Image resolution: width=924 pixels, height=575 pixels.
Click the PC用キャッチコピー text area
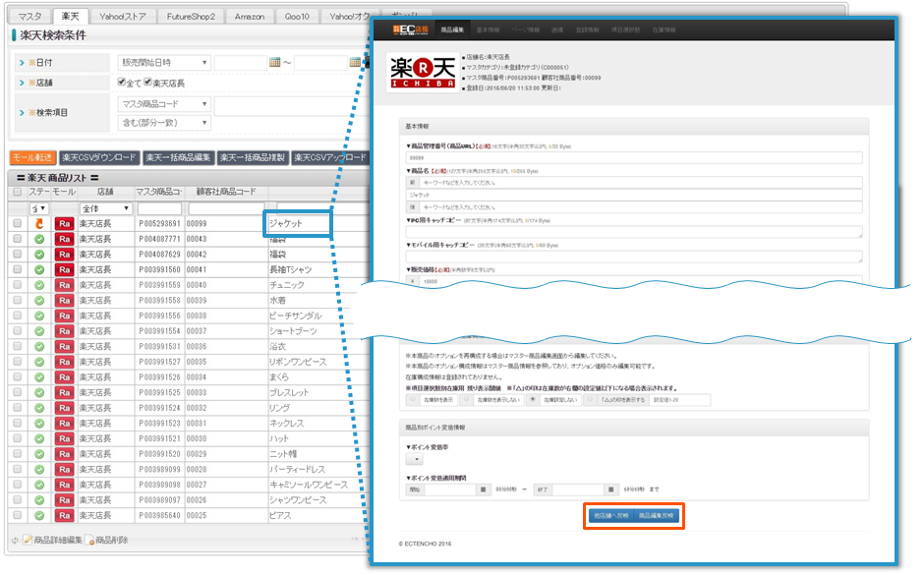tap(634, 232)
